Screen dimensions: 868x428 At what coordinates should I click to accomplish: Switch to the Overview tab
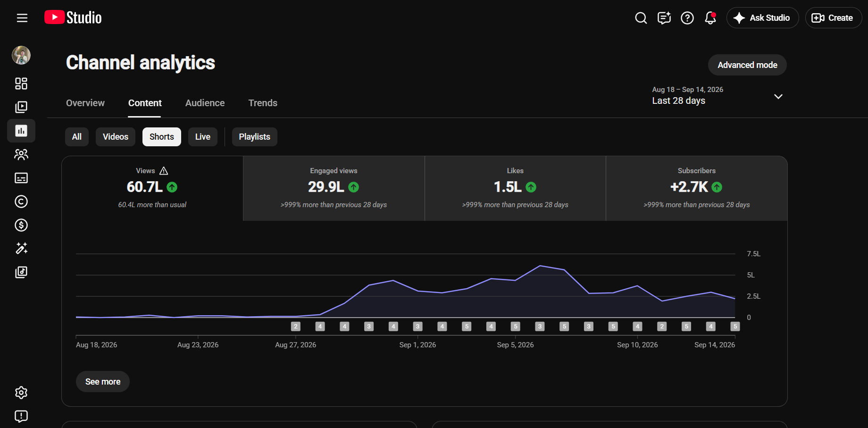point(85,103)
